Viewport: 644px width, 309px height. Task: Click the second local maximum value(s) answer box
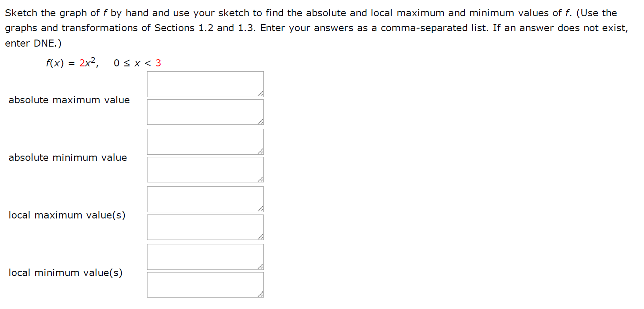pyautogui.click(x=205, y=226)
